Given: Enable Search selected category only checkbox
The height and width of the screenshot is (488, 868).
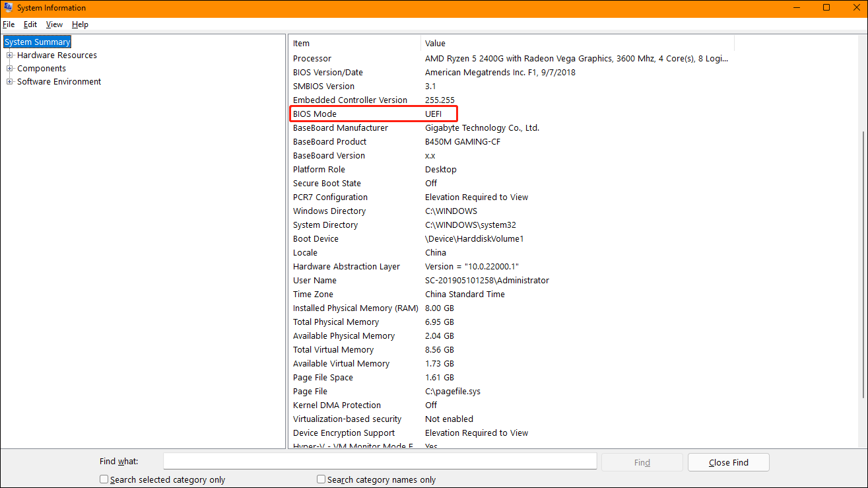Looking at the screenshot, I should [x=104, y=479].
